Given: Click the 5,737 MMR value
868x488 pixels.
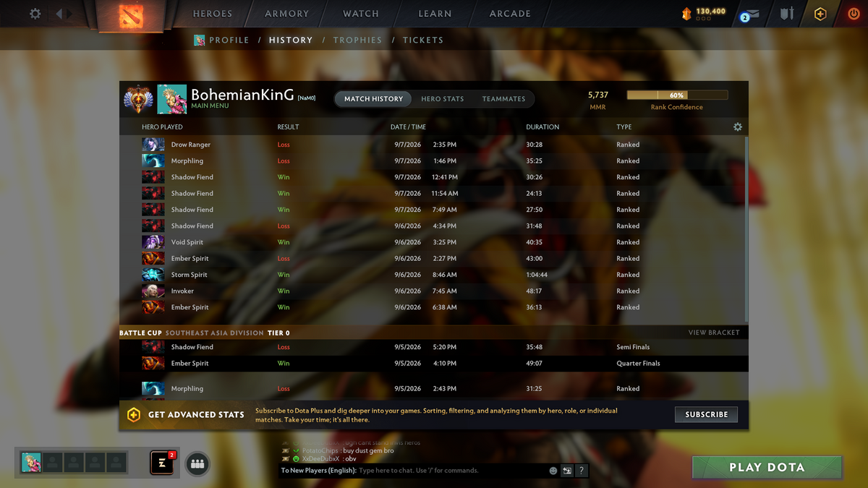Looking at the screenshot, I should click(x=598, y=95).
